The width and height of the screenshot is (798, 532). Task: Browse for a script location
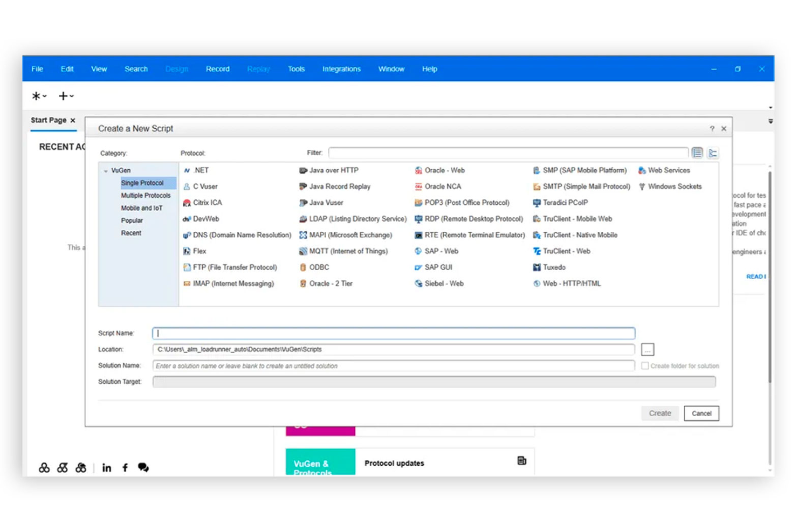click(x=647, y=349)
